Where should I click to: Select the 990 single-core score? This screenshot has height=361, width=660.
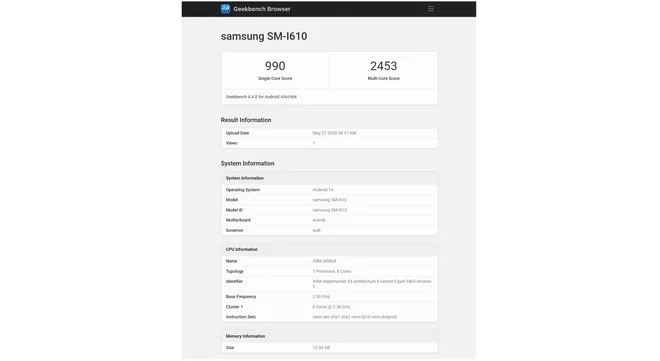[275, 66]
